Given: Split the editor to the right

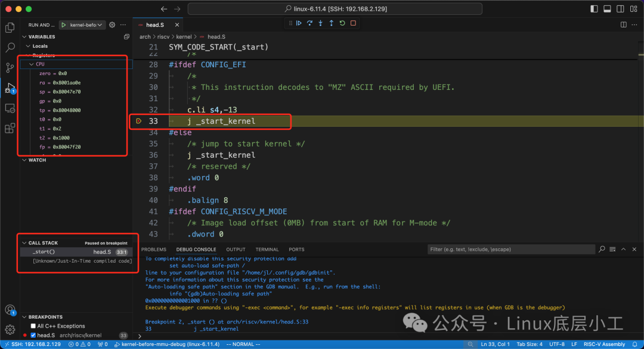Looking at the screenshot, I should (624, 25).
